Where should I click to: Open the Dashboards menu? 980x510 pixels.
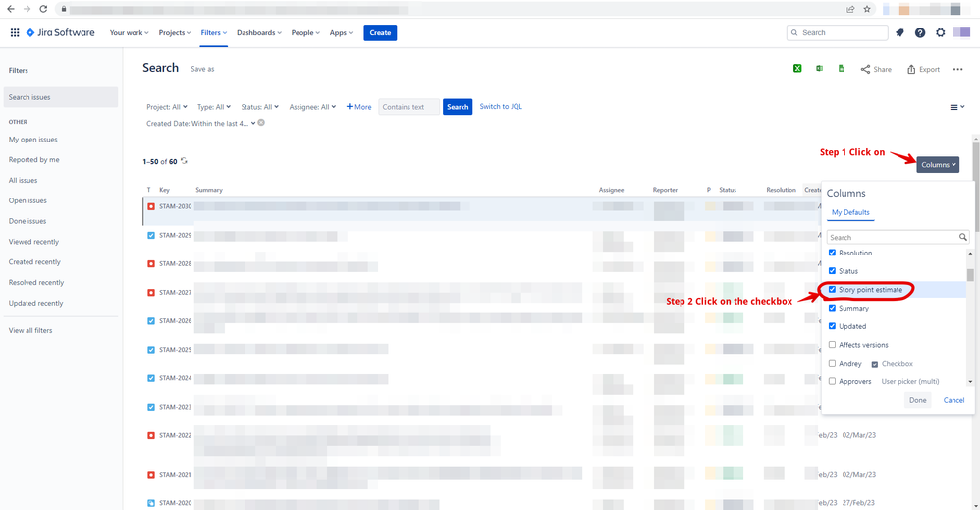click(259, 32)
